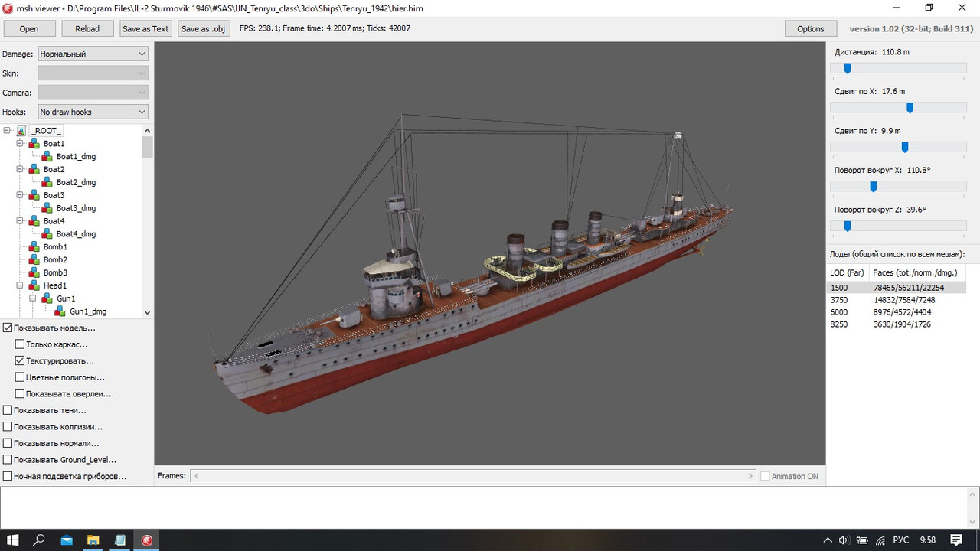Click the 'Сдвиг по X' slider
Viewport: 980px width, 551px height.
pyautogui.click(x=899, y=108)
